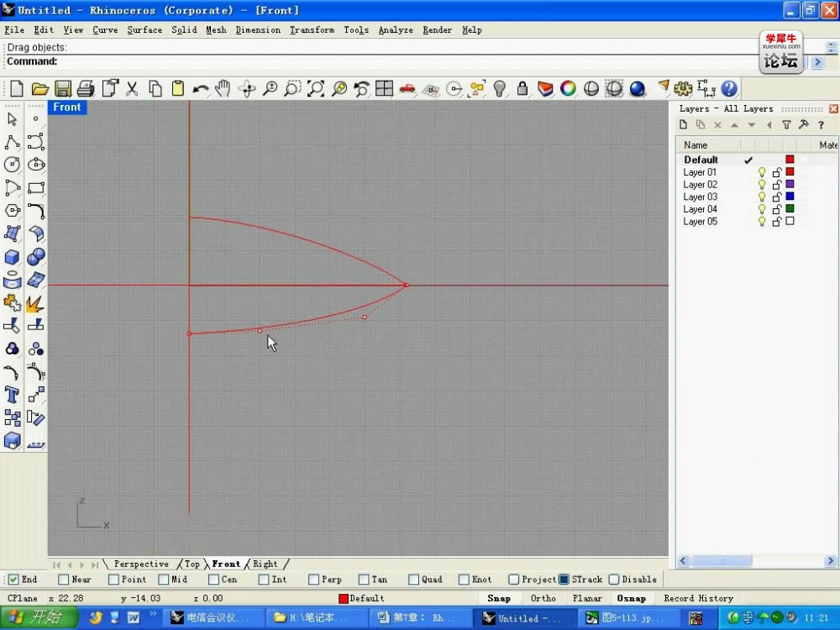Screen dimensions: 840x630
Task: Enable the Quad osnap checkbox
Action: pos(413,580)
